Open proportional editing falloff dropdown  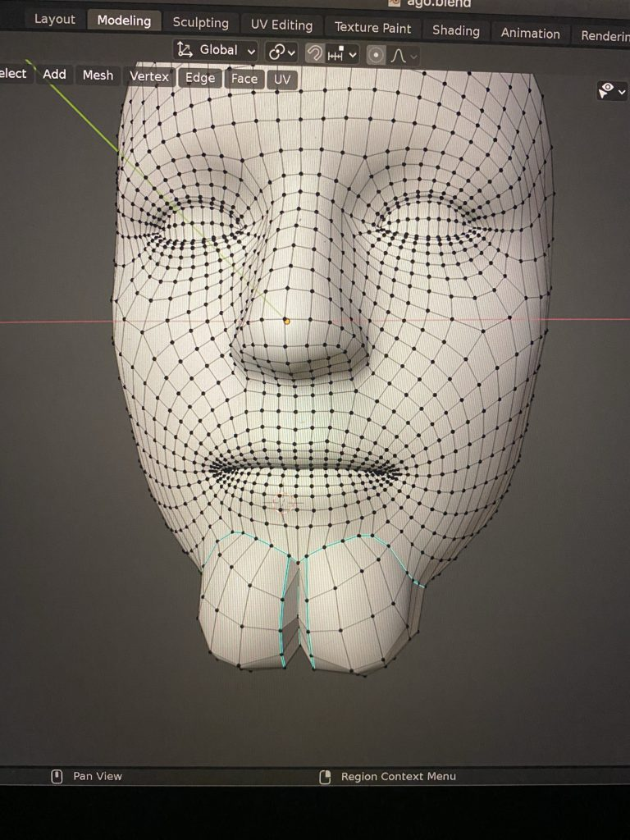403,56
